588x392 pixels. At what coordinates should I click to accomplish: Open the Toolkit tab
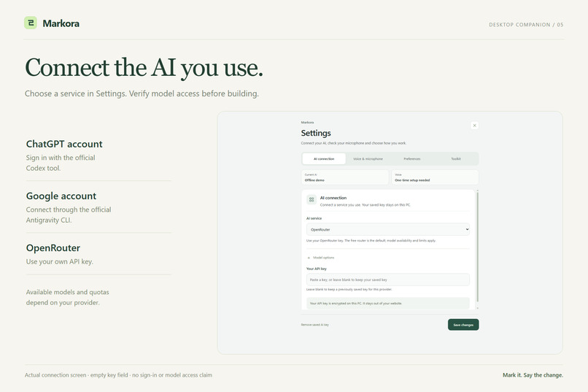tap(456, 158)
